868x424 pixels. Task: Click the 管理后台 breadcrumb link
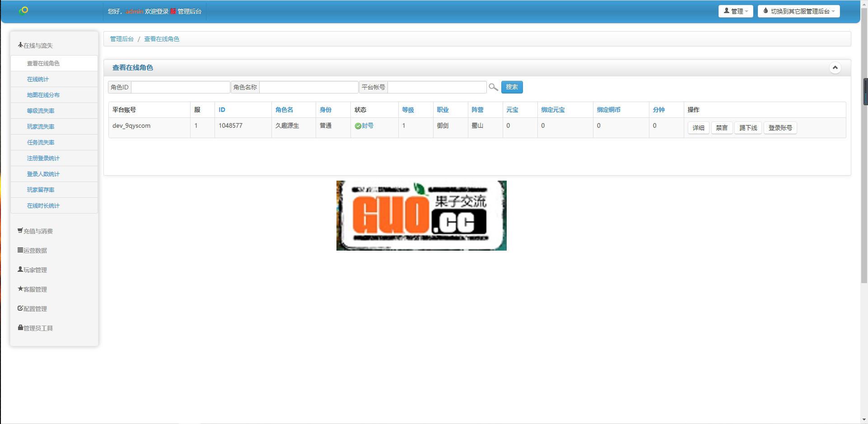tap(122, 39)
